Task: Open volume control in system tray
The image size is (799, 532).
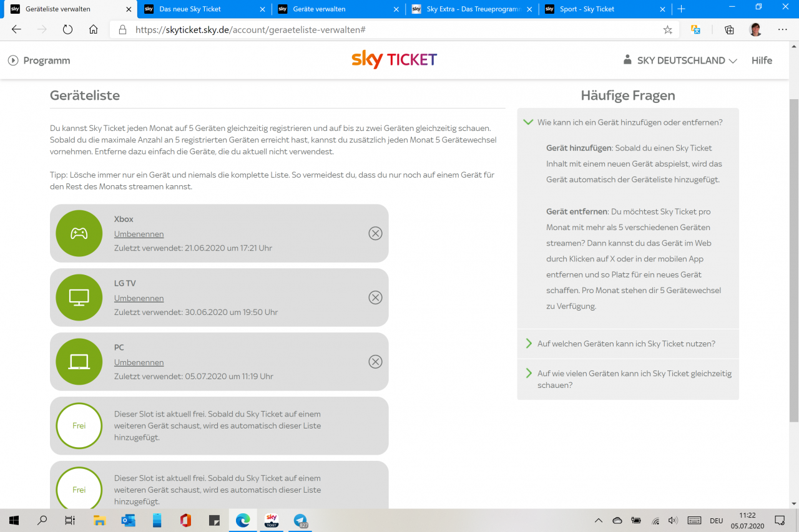Action: tap(673, 520)
